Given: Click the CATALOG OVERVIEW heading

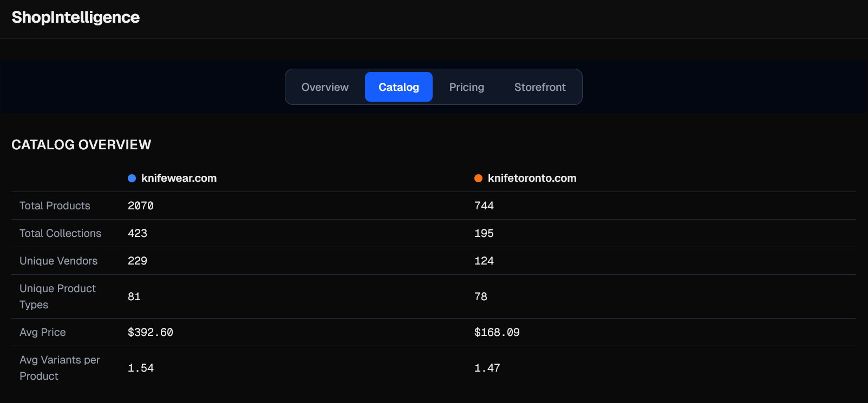Looking at the screenshot, I should [x=81, y=144].
